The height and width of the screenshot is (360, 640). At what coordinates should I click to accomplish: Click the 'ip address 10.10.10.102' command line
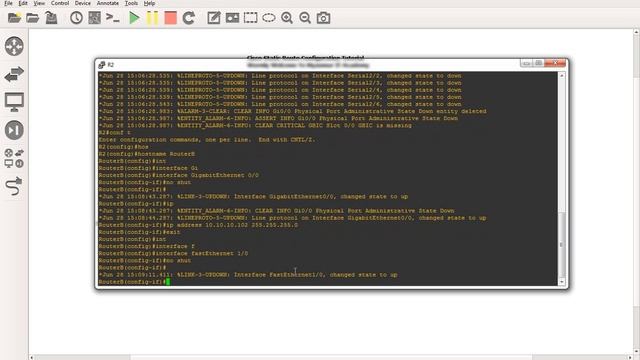coord(198,225)
